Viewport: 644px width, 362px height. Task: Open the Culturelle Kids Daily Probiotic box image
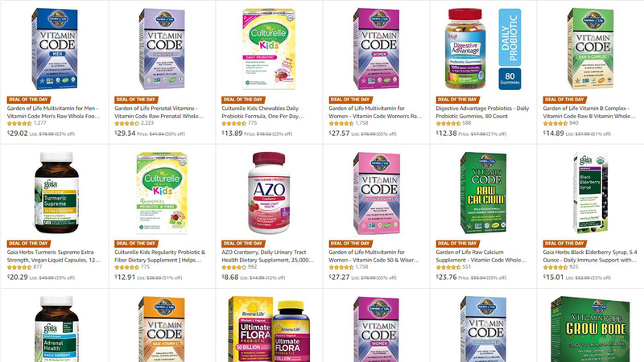(x=269, y=48)
